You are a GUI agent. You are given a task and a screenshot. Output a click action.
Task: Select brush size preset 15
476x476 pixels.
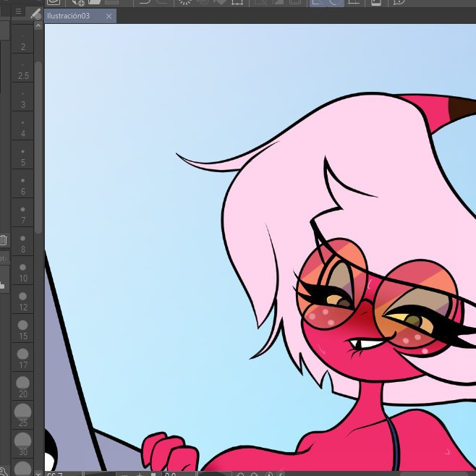22,328
